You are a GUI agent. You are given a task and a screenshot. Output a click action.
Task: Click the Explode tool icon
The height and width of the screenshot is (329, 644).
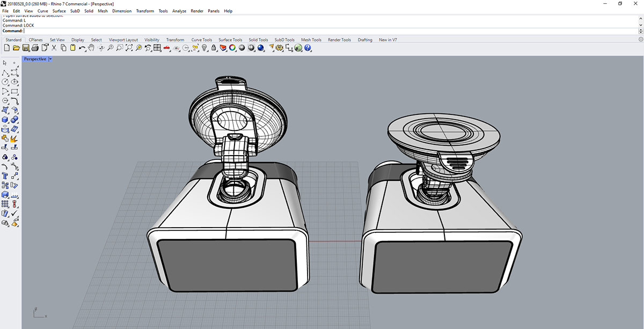(14, 138)
